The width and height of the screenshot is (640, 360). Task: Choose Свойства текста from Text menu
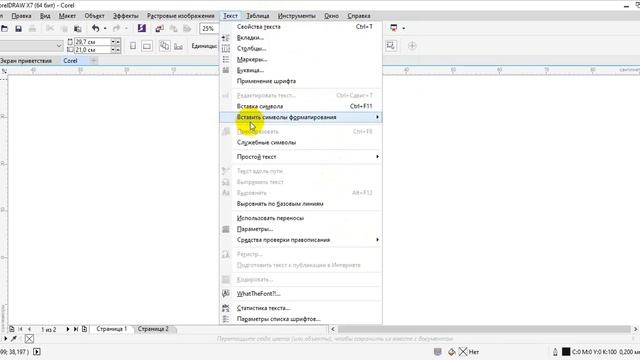[x=301, y=27]
